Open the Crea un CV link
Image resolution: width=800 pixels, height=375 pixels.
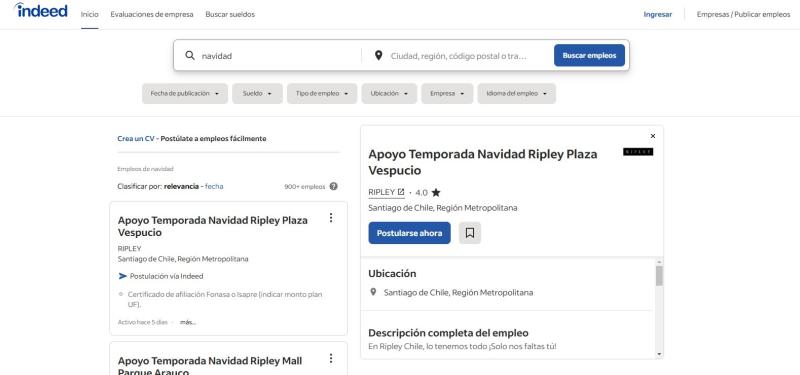136,139
